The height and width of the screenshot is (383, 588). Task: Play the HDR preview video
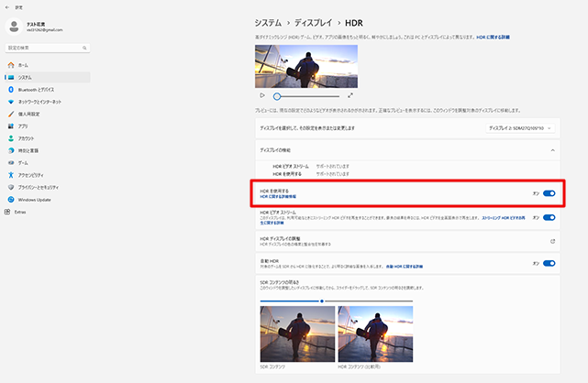[262, 95]
